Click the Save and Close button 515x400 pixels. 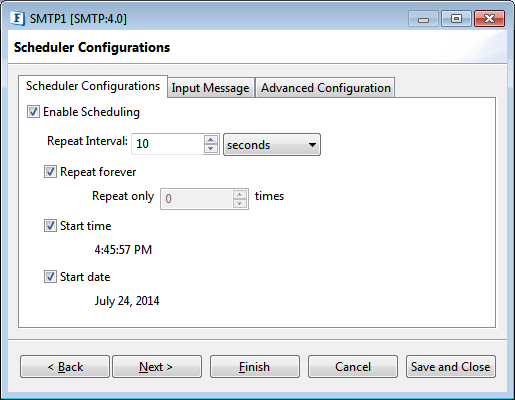[x=451, y=367]
